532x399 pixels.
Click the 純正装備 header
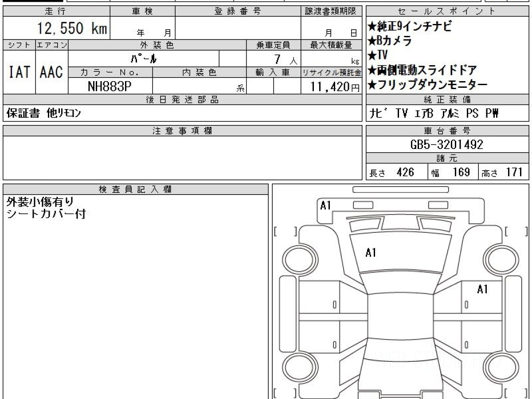click(447, 100)
